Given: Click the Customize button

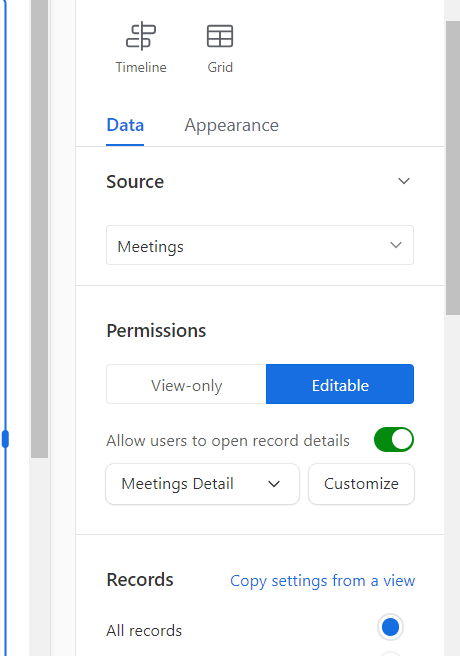Looking at the screenshot, I should (x=361, y=484).
